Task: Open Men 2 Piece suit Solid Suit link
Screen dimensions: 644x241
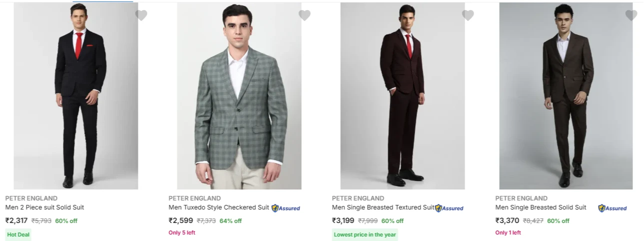Action: 45,207
